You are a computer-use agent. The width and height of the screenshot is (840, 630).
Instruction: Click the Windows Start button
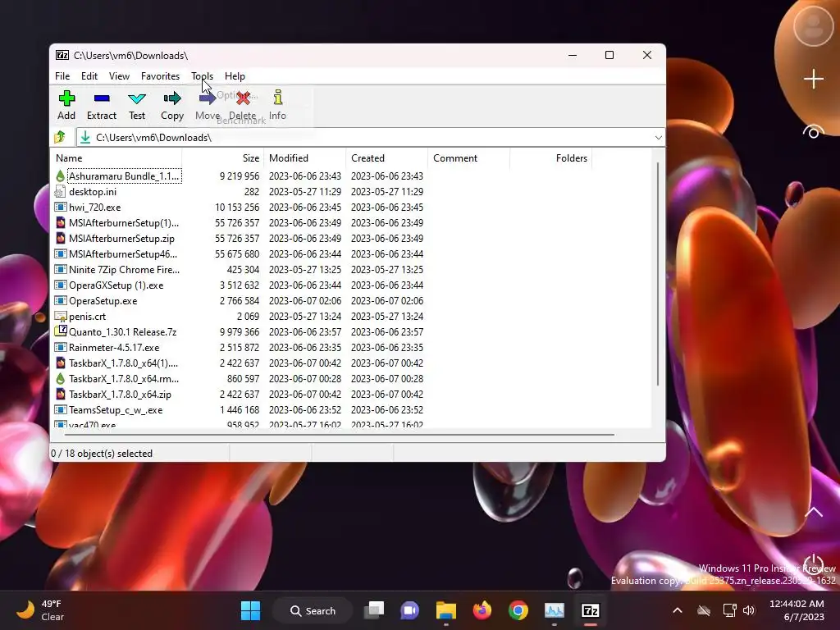coord(250,610)
